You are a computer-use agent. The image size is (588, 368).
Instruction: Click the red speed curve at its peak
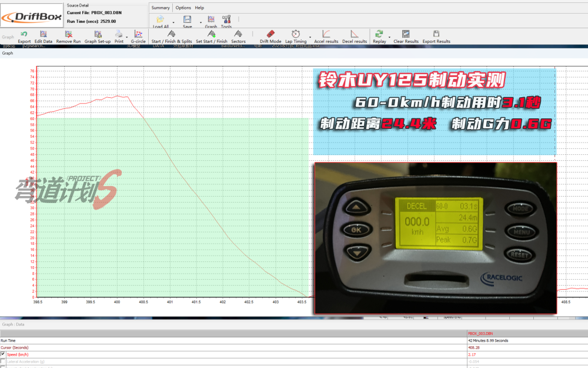(118, 96)
